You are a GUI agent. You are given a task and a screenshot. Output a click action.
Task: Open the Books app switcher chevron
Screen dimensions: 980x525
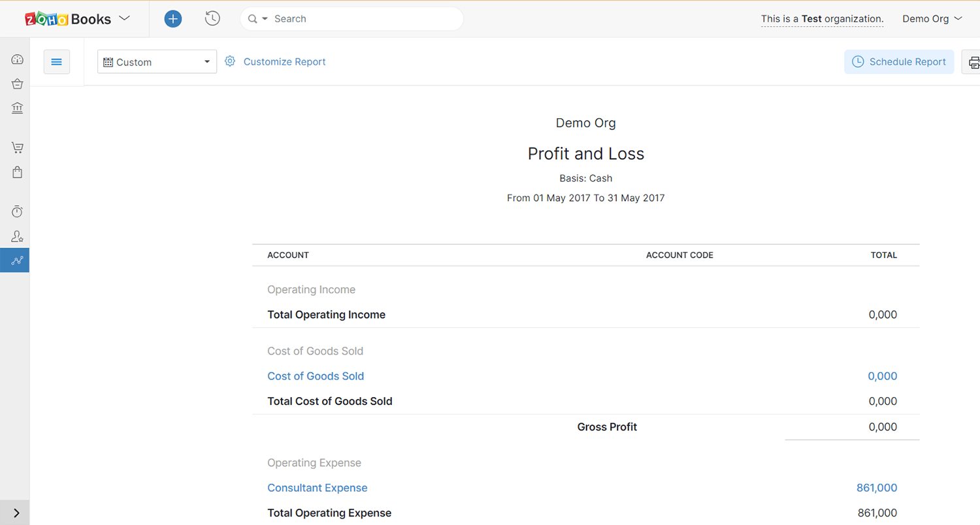(124, 18)
